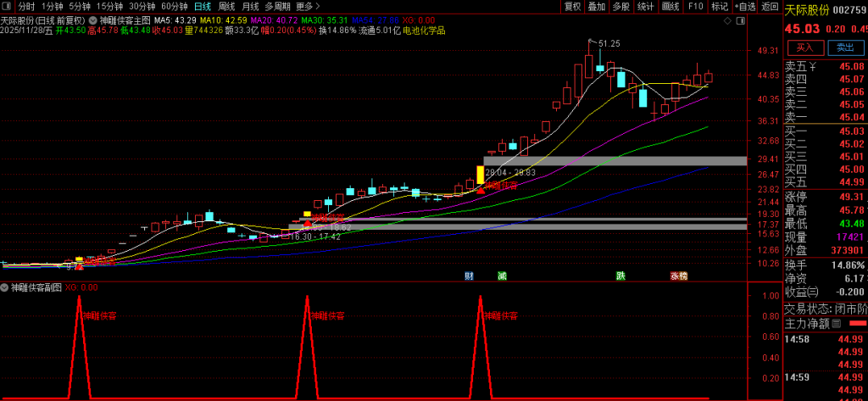
Task: Add stock to watchlist with +自选
Action: (x=744, y=6)
